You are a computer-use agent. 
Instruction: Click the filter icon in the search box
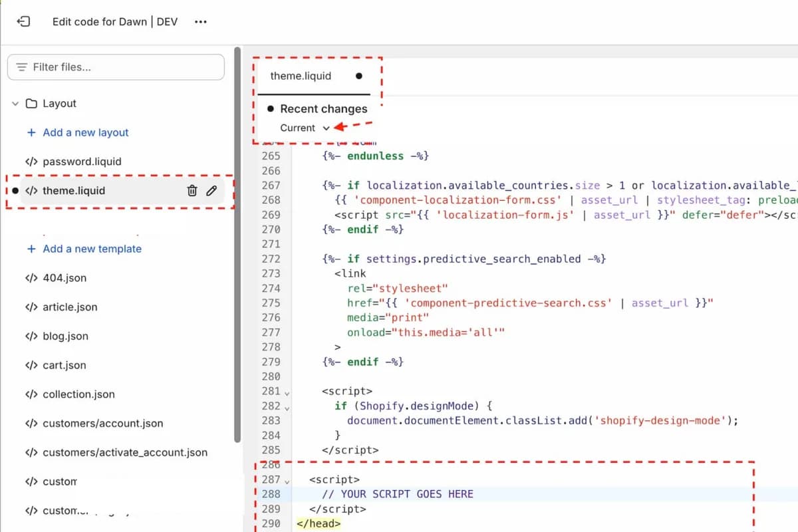point(22,67)
